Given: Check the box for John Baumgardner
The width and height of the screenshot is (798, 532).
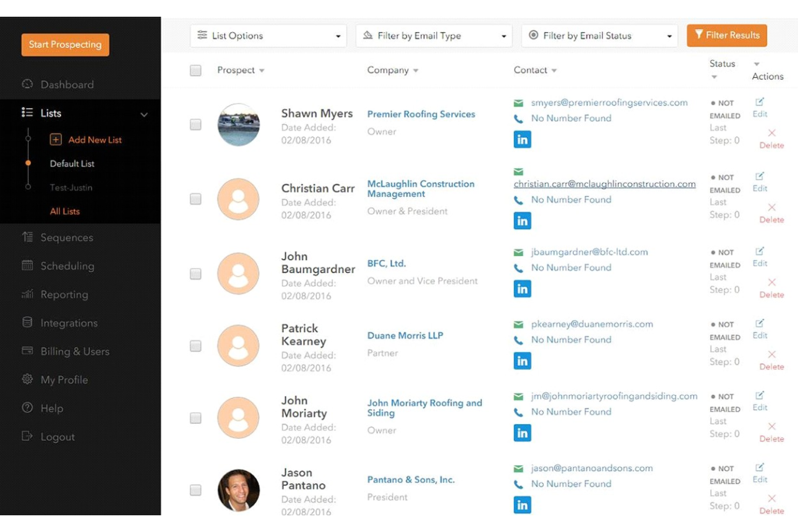Looking at the screenshot, I should tap(195, 274).
